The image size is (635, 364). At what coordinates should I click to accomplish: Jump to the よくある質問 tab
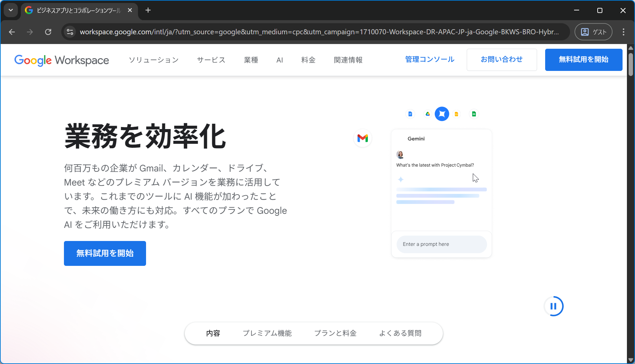[400, 333]
